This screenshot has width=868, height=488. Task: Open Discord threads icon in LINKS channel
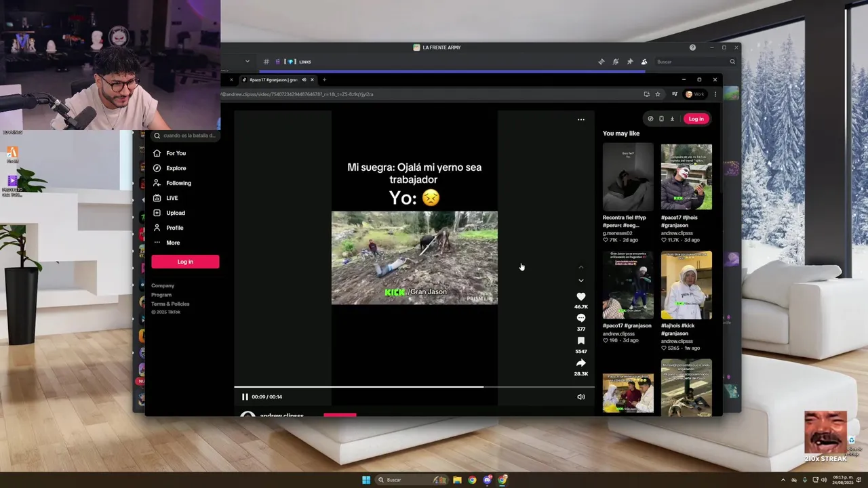click(601, 62)
